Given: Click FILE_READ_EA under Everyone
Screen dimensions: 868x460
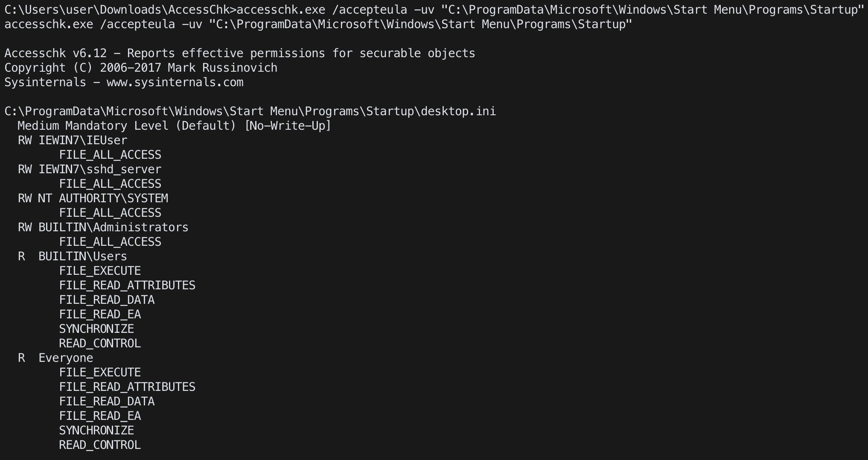Looking at the screenshot, I should (100, 416).
